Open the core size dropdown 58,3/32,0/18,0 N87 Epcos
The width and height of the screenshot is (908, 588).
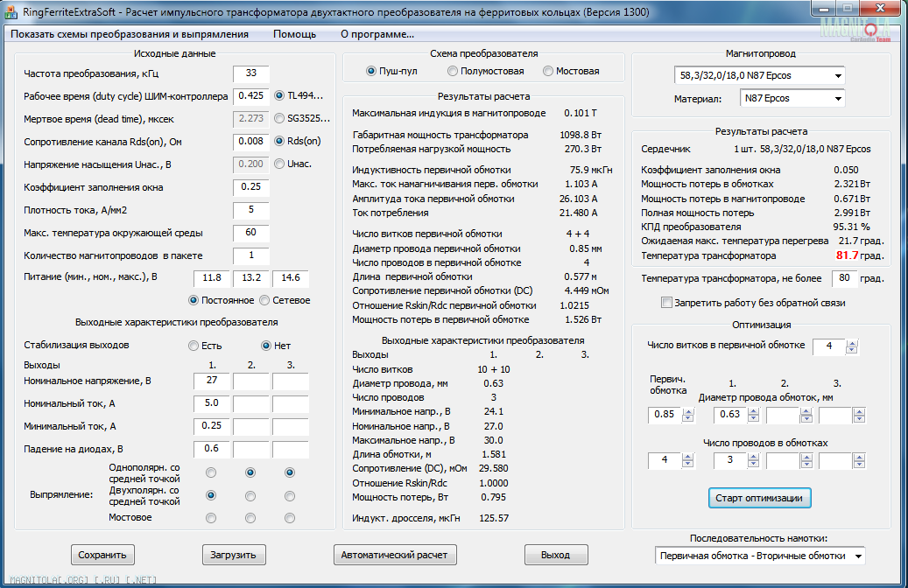pyautogui.click(x=759, y=75)
